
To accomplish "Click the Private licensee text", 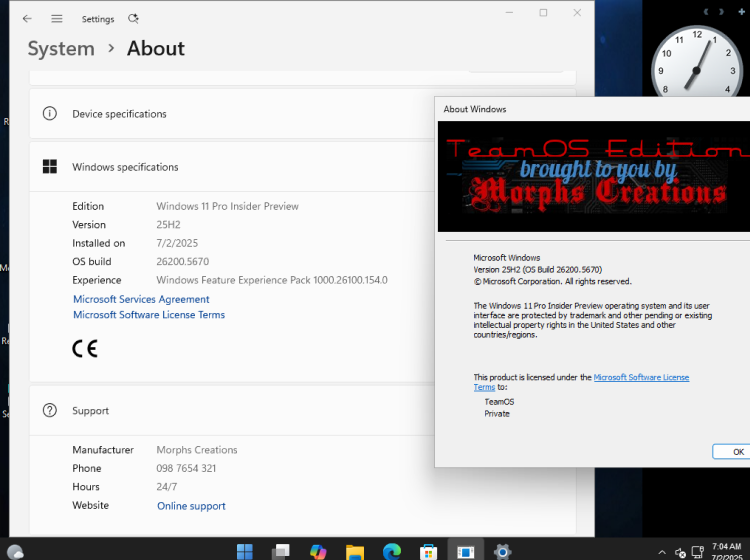I will tap(497, 414).
